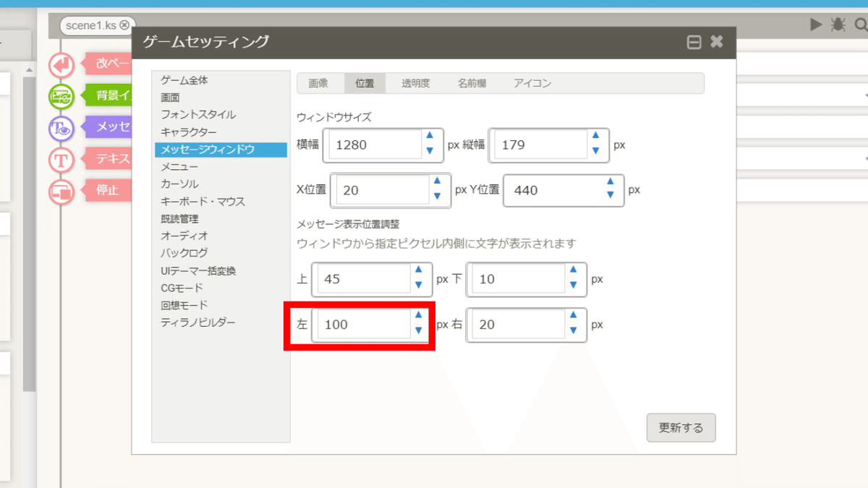
Task: Select the 停止 stop component icon
Action: click(x=61, y=192)
